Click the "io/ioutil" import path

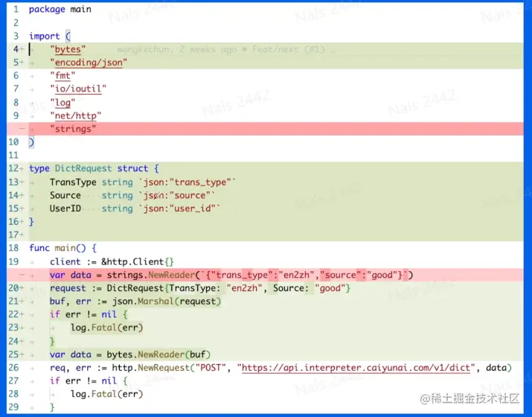coord(78,89)
